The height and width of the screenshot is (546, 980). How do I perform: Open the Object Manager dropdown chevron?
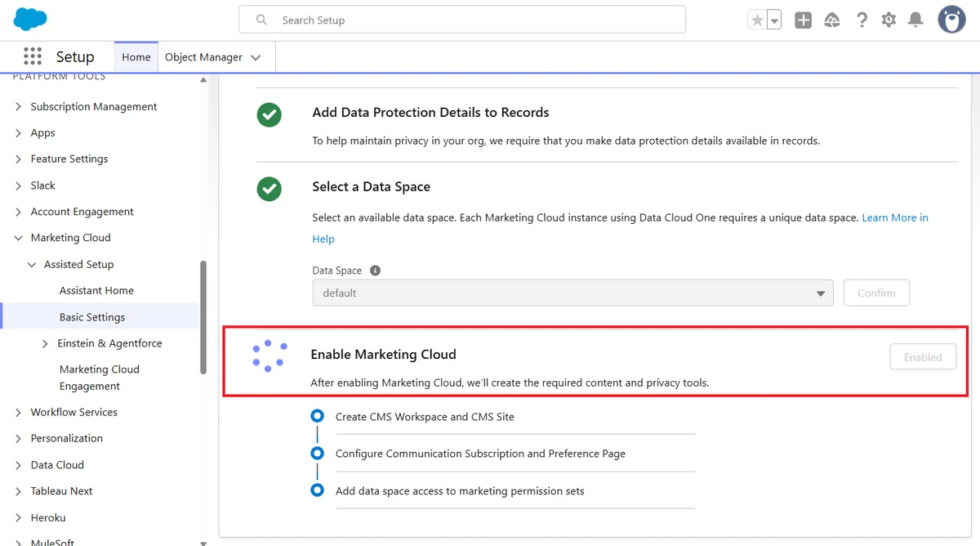point(256,57)
